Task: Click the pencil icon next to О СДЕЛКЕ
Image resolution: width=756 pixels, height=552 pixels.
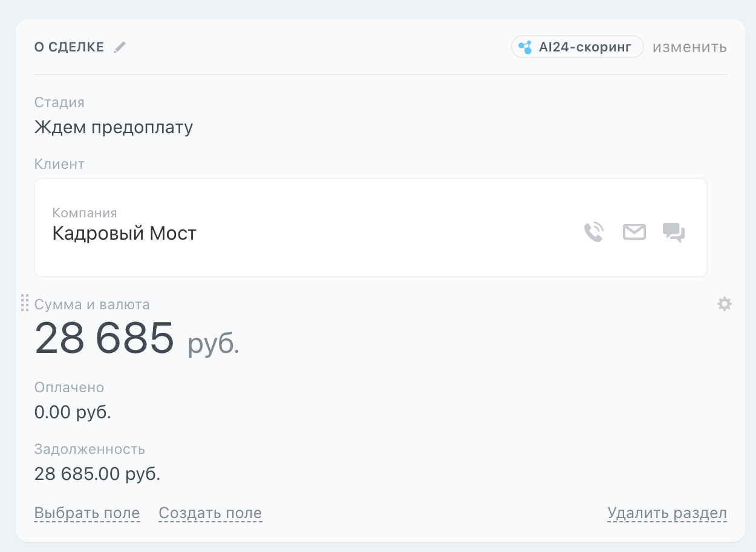Action: pyautogui.click(x=120, y=47)
